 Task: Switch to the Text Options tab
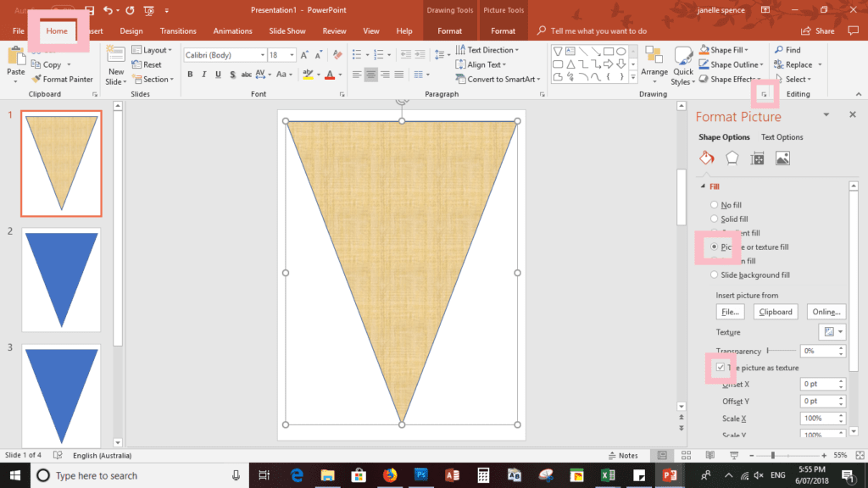[782, 136]
